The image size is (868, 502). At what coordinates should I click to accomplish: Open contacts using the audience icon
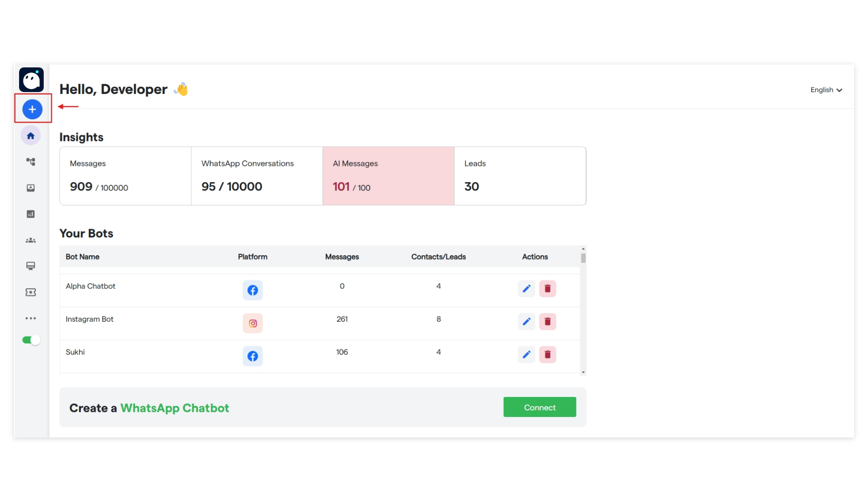pyautogui.click(x=31, y=240)
